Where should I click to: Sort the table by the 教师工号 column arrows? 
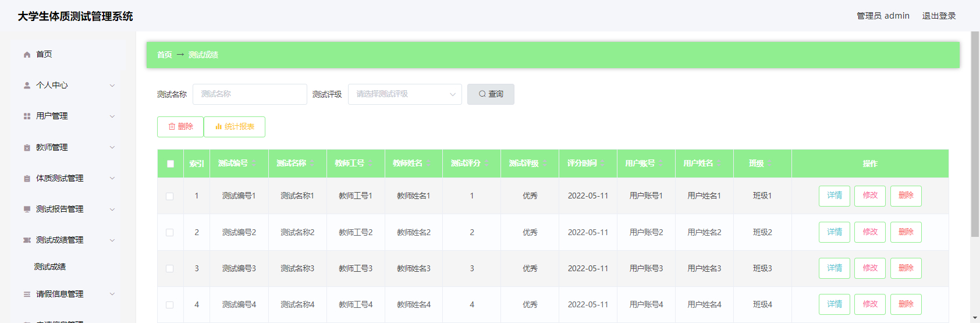pyautogui.click(x=370, y=164)
